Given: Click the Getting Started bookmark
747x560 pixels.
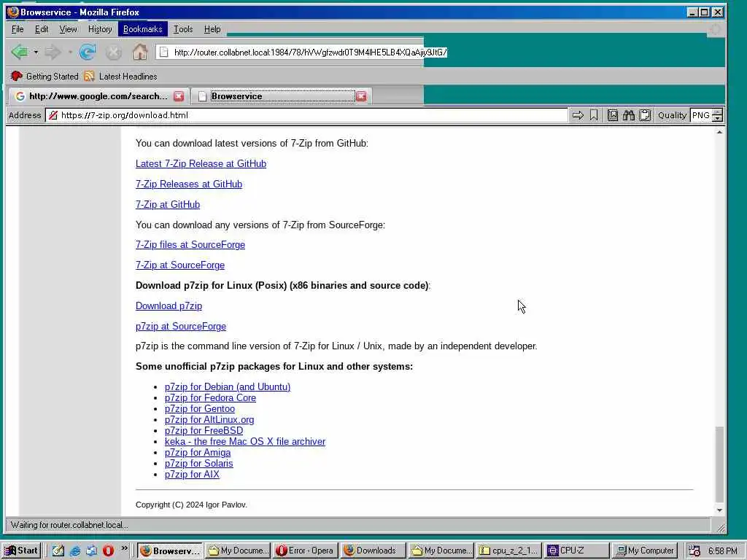Looking at the screenshot, I should click(x=44, y=76).
